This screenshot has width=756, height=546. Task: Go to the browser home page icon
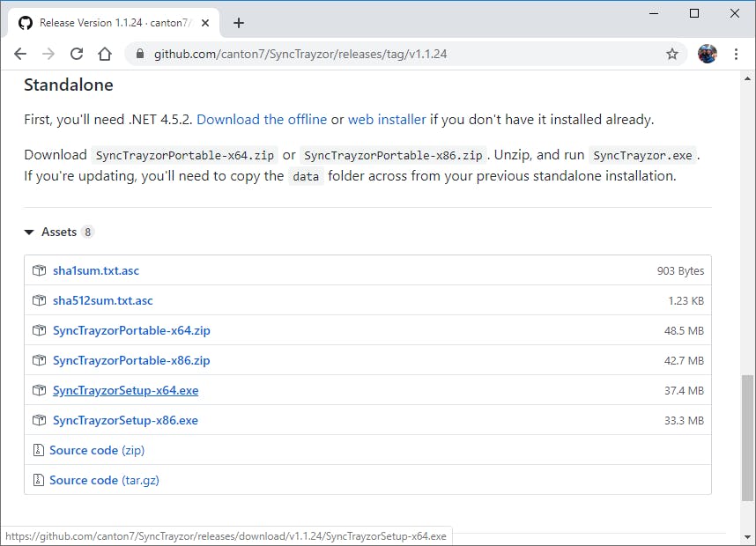tap(105, 54)
